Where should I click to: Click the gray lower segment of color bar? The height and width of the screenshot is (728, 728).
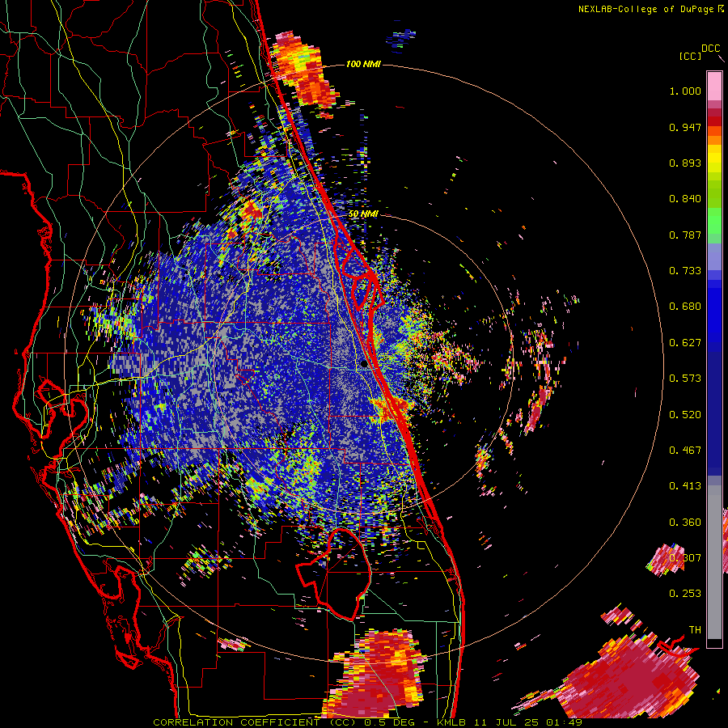coord(714,562)
